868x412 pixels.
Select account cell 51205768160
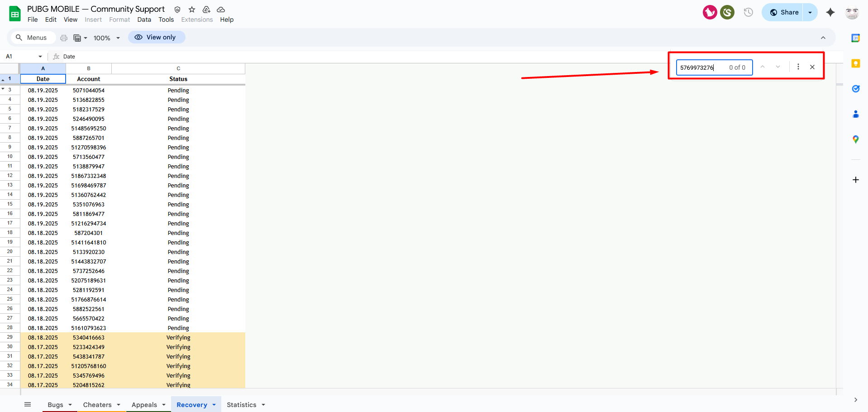89,366
